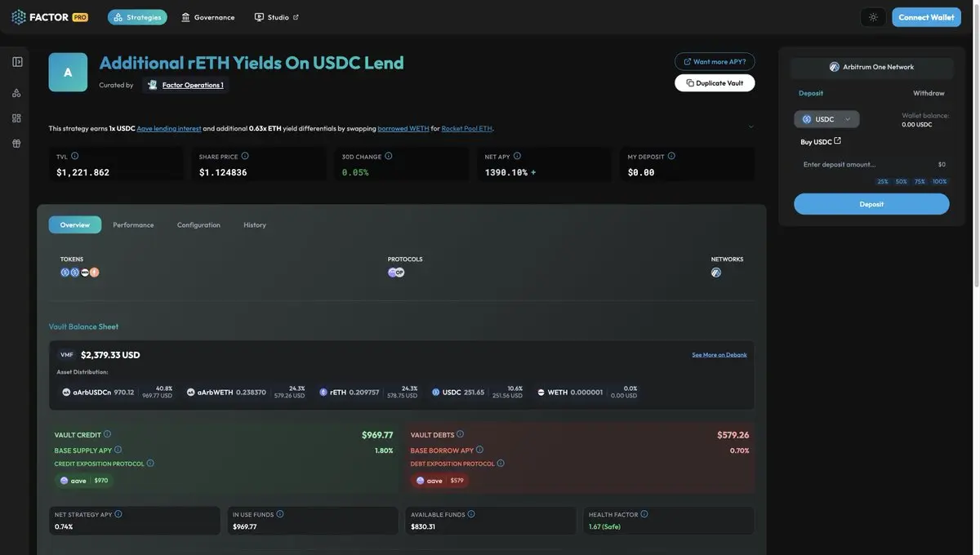Click the aave $970 credit chip

[x=84, y=481]
